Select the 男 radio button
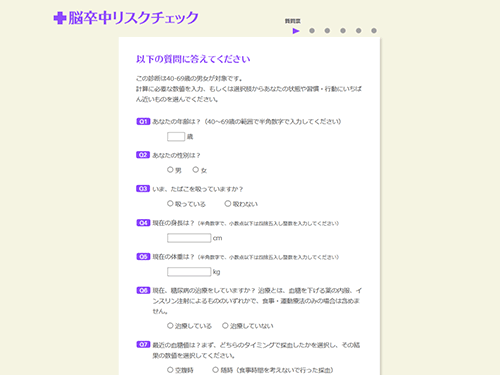The height and width of the screenshot is (375, 500). tap(170, 170)
